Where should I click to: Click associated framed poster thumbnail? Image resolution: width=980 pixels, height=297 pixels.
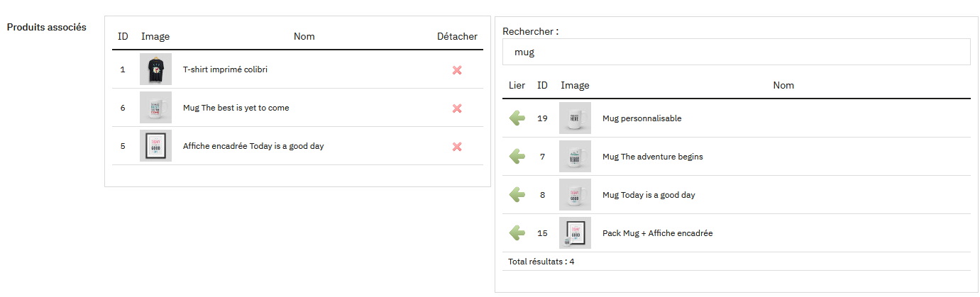tap(155, 146)
